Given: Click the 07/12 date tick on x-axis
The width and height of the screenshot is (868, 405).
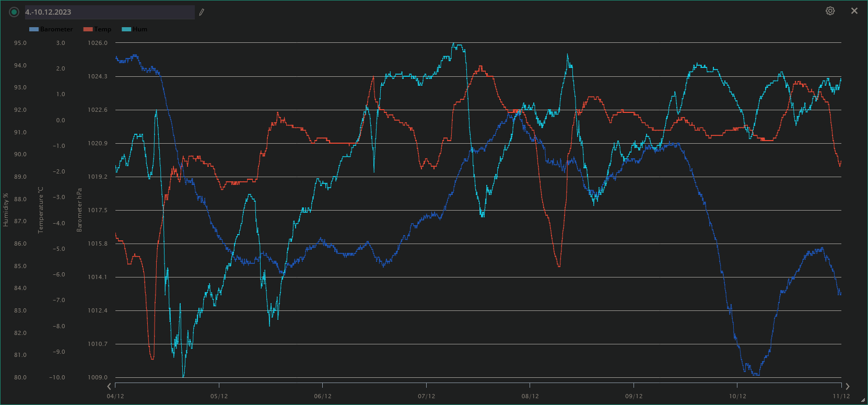Looking at the screenshot, I should tap(426, 396).
